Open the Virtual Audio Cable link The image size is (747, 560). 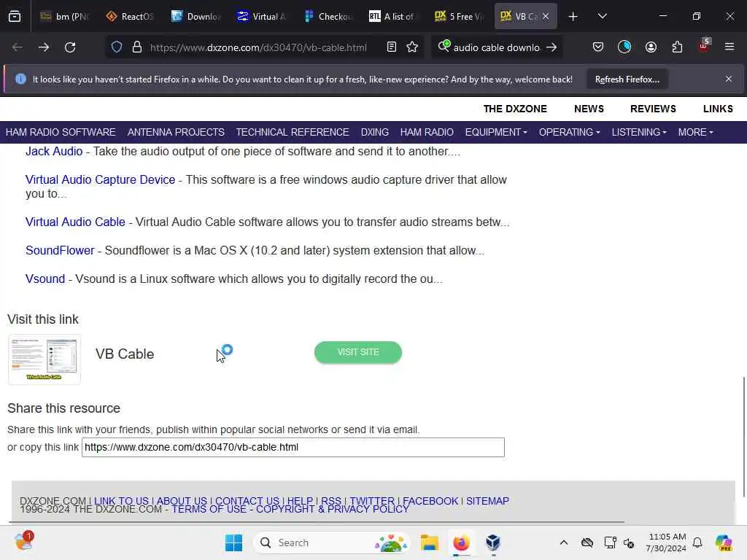[x=75, y=222]
